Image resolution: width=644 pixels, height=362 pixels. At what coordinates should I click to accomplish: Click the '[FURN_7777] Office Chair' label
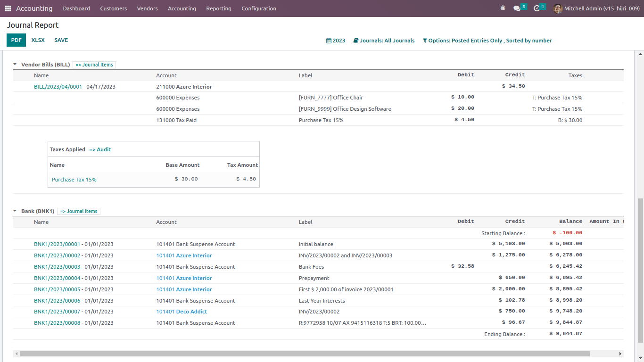point(331,98)
